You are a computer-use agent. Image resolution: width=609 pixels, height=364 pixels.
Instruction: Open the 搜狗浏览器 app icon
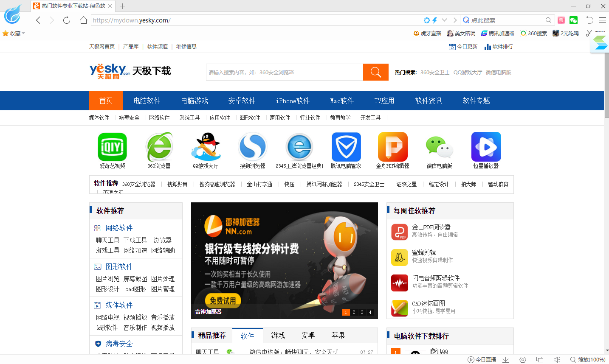click(252, 147)
